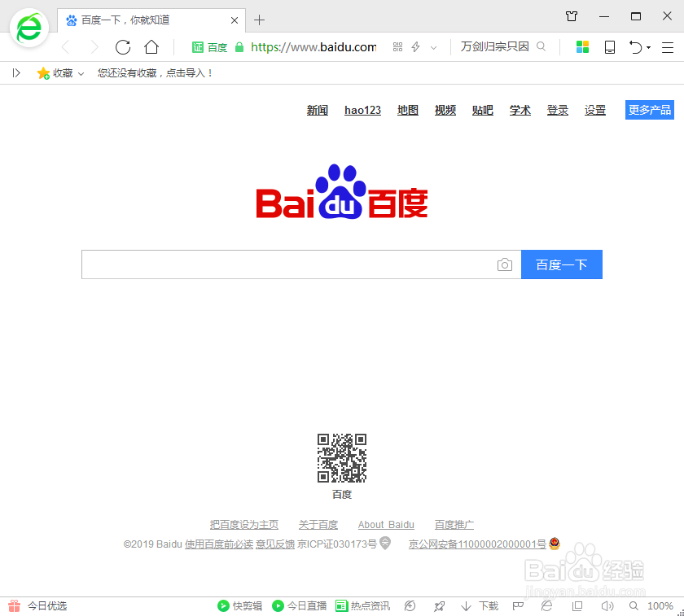Open the QR code scanner in address bar

click(x=397, y=46)
